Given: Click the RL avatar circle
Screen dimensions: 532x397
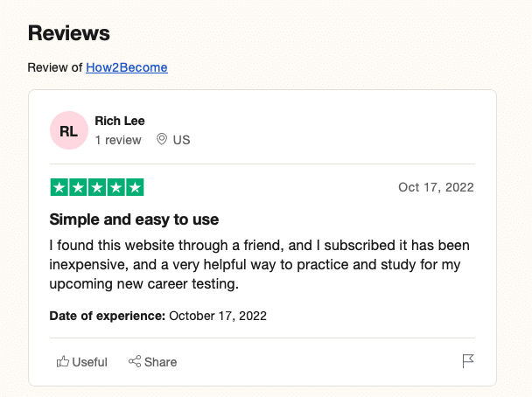Looking at the screenshot, I should 68,131.
